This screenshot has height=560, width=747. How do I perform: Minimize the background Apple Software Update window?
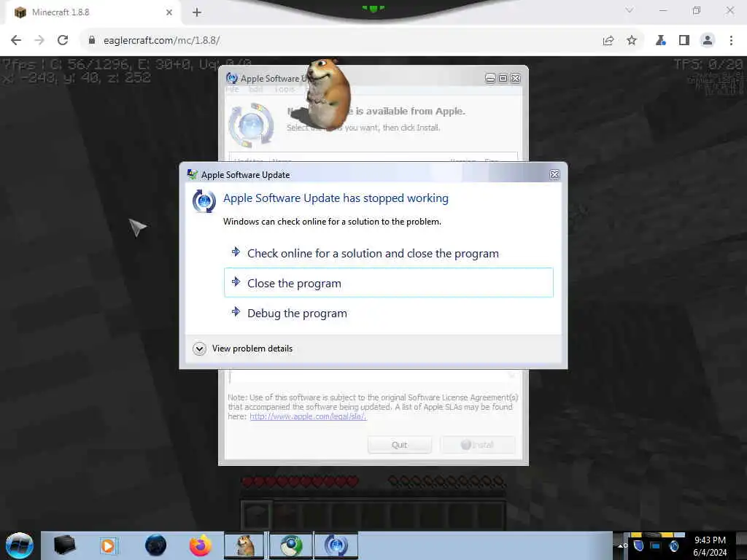[490, 79]
